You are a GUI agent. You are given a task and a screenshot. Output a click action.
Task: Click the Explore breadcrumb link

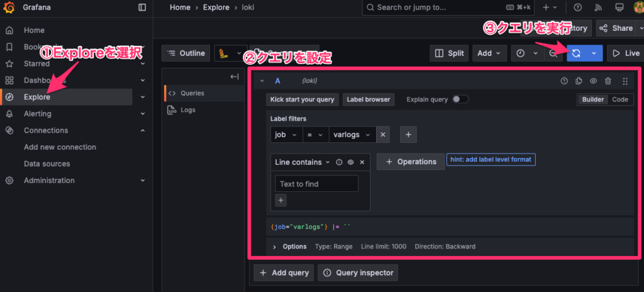click(x=216, y=8)
